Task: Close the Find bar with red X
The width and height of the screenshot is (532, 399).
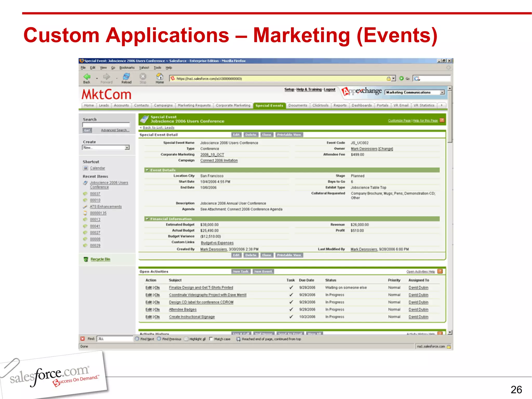Action: (x=83, y=339)
